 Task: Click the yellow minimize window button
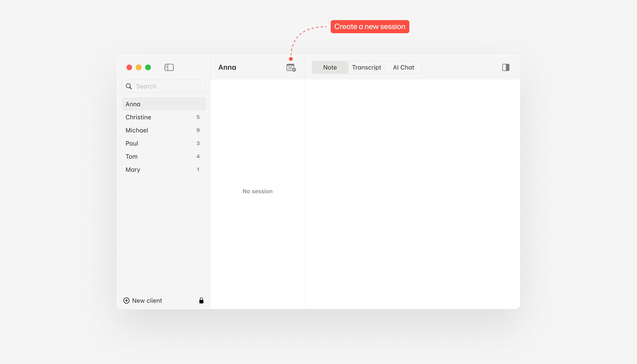tap(139, 67)
